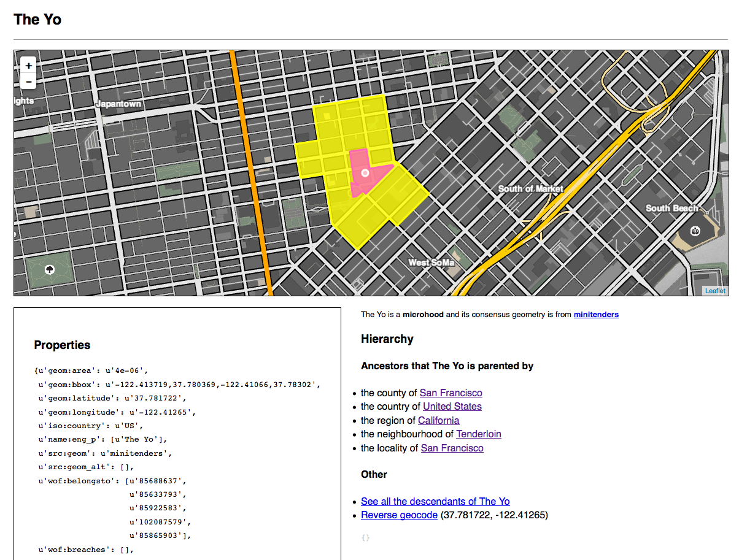Zoom in on the map
This screenshot has height=560, width=739.
tap(29, 66)
